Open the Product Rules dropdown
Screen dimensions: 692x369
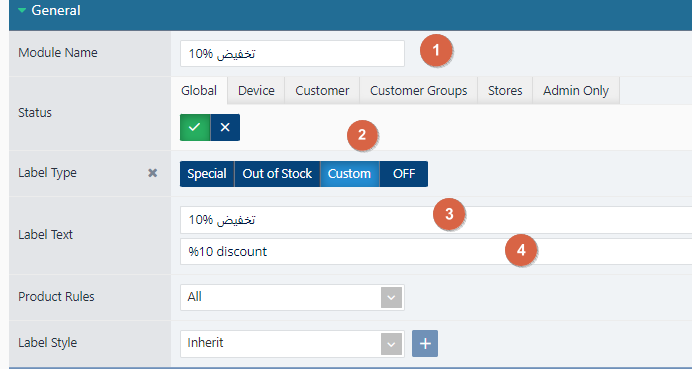292,297
